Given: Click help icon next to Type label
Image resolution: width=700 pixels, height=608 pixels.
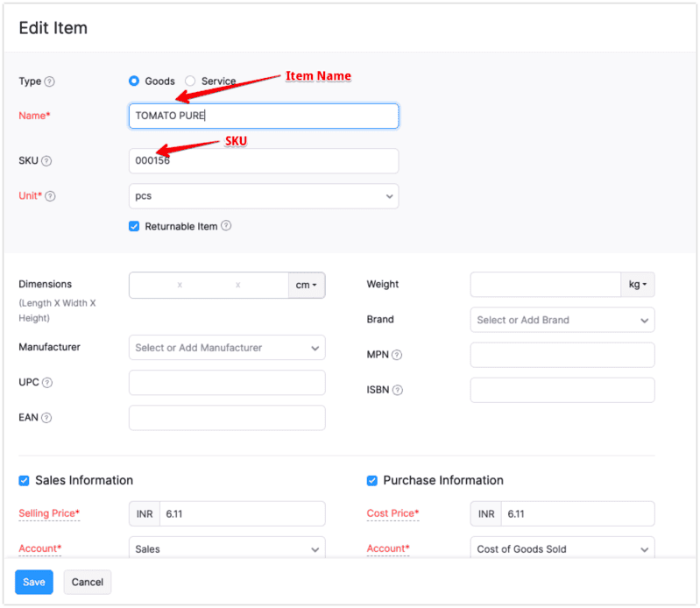Looking at the screenshot, I should [x=50, y=81].
